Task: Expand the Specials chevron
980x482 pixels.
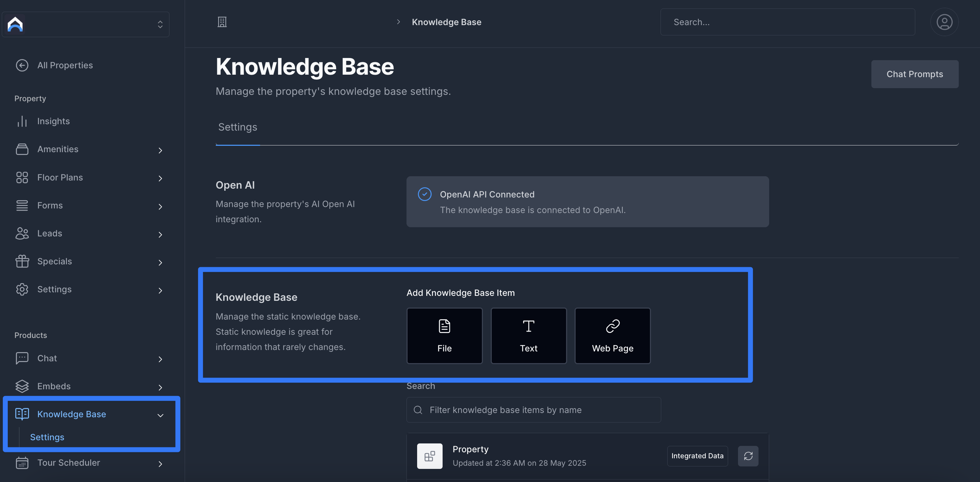Action: (x=160, y=263)
